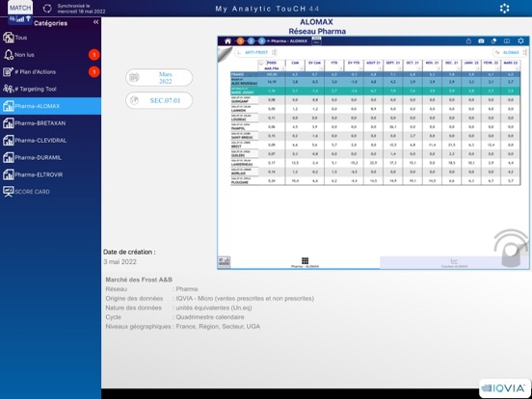
Task: Click the SCORE CARD presentation icon
Action: [x=8, y=192]
